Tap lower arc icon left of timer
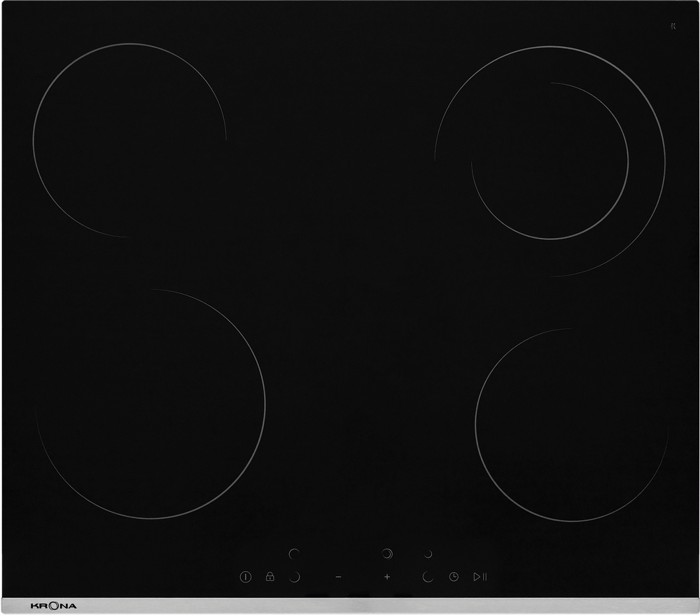Image resolution: width=700 pixels, height=616 pixels. click(428, 577)
